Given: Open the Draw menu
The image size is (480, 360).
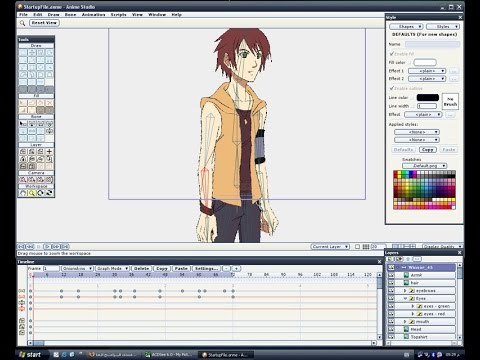Looking at the screenshot, I should coord(53,15).
